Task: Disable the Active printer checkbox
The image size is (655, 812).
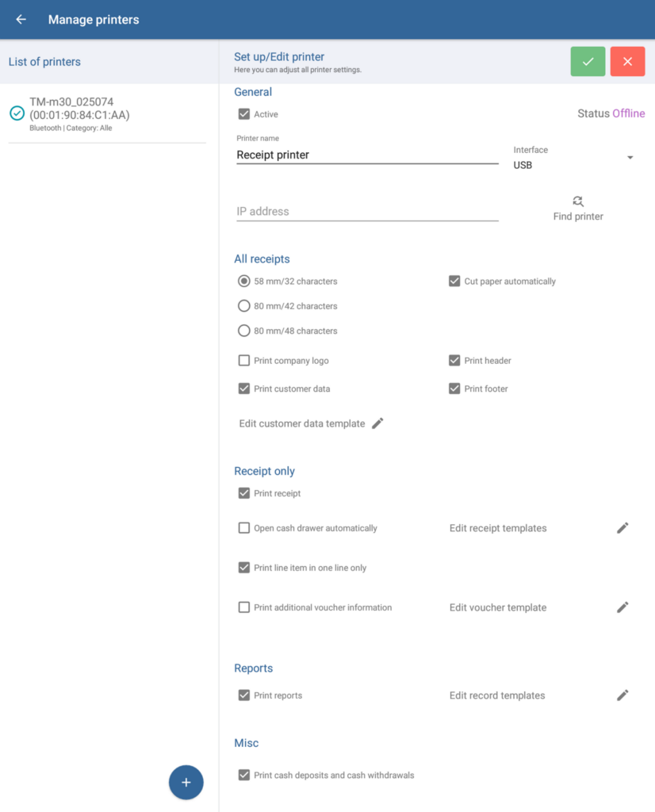Action: coord(244,114)
